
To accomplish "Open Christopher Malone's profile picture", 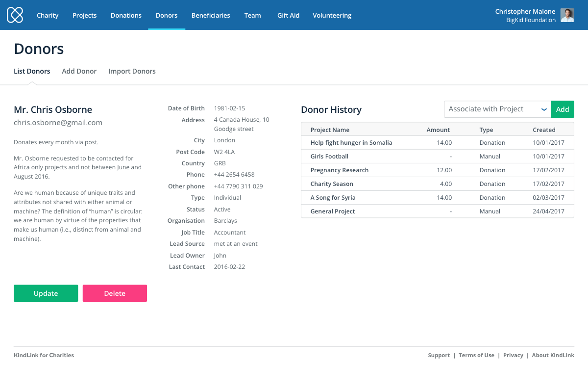I will point(567,15).
